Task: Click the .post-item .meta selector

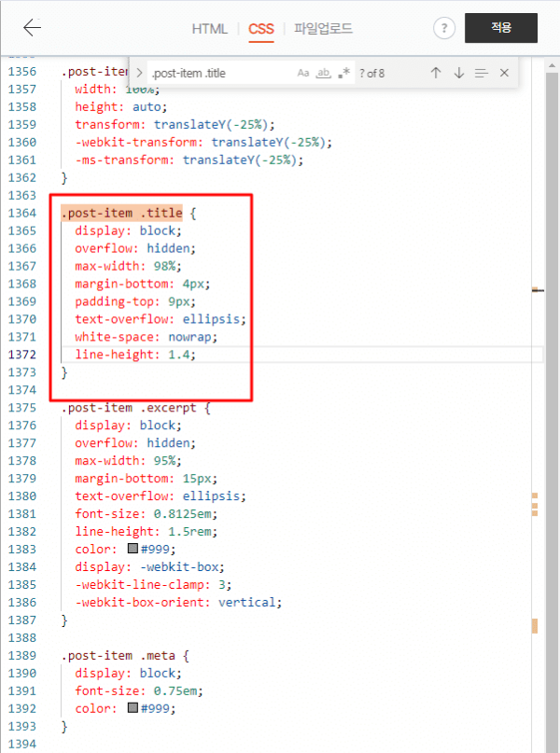Action: (x=119, y=656)
